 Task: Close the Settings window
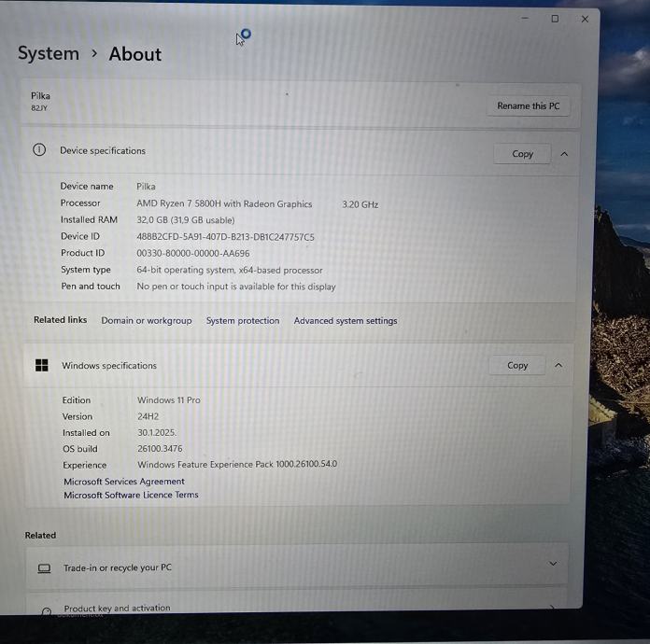585,19
